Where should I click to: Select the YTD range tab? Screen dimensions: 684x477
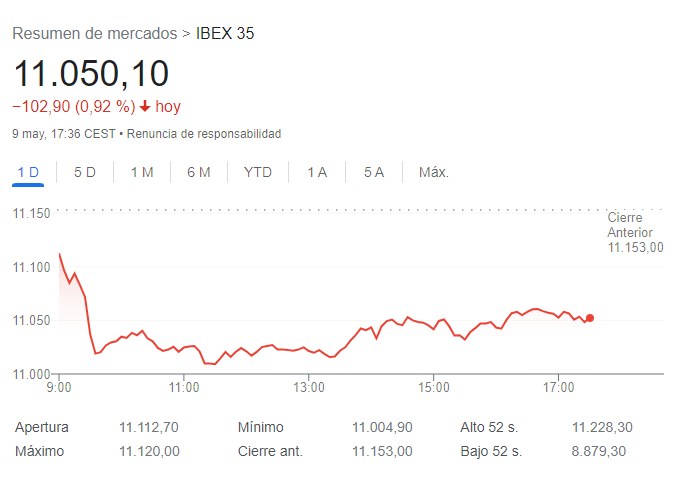pyautogui.click(x=258, y=172)
